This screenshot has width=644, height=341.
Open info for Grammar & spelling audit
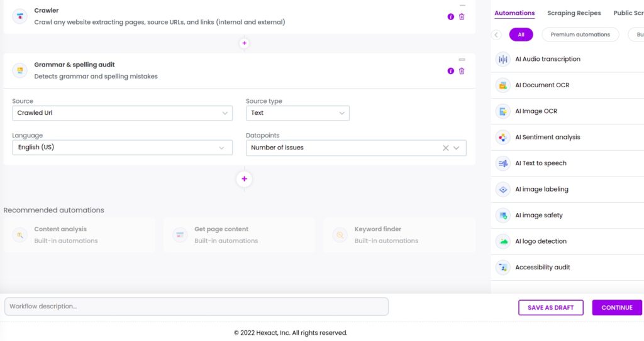click(x=450, y=71)
